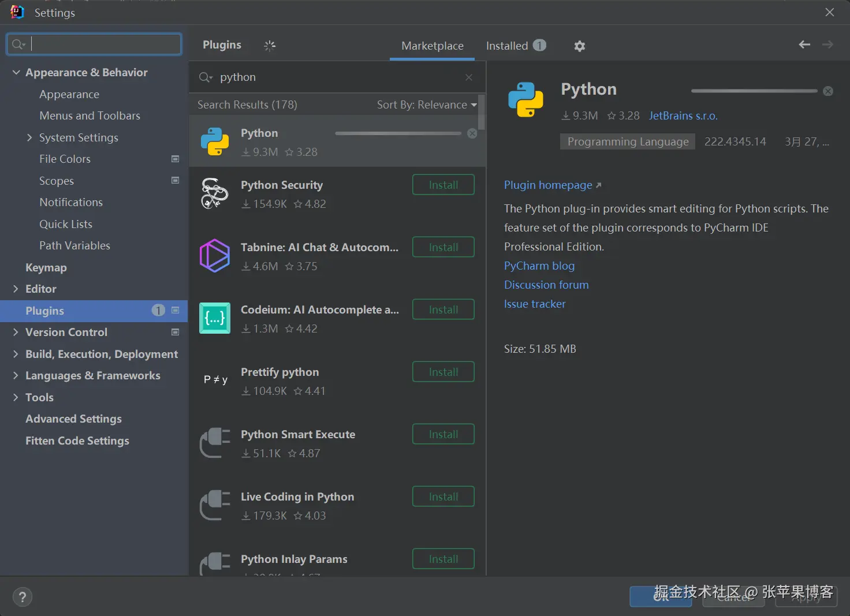Screen dimensions: 850x616
Task: Open Appearance settings page
Action: pyautogui.click(x=69, y=94)
